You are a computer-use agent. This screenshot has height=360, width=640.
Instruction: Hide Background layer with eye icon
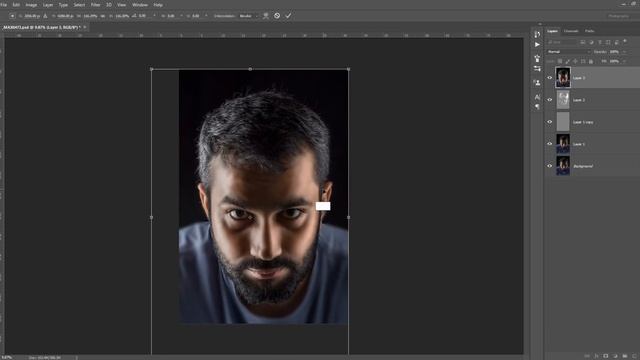coord(549,166)
